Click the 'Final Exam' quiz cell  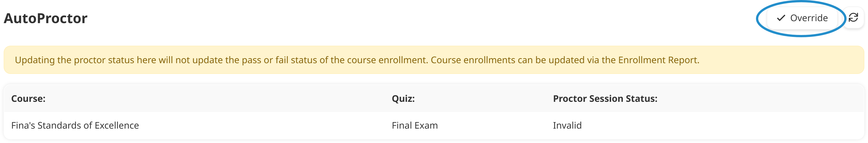(415, 126)
